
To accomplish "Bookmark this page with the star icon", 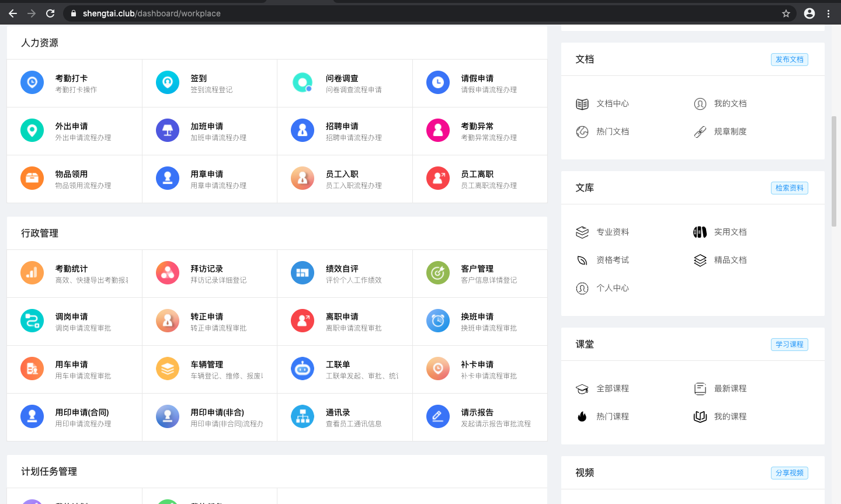I will (786, 13).
